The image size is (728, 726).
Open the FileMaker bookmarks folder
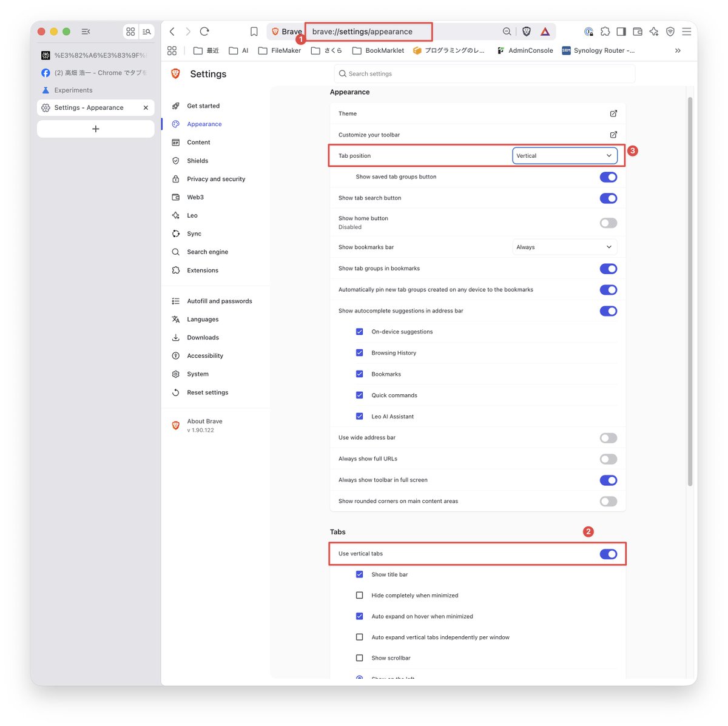click(x=280, y=51)
